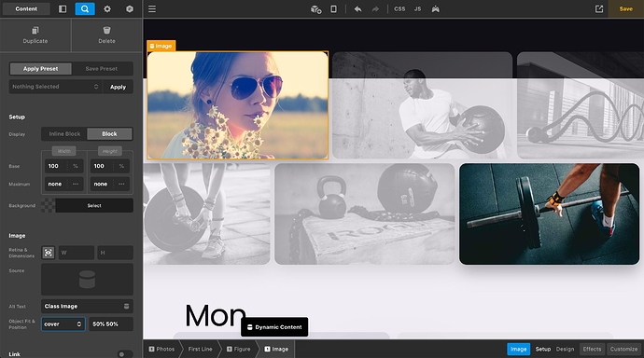Select the magnifier inspector icon

[85, 8]
